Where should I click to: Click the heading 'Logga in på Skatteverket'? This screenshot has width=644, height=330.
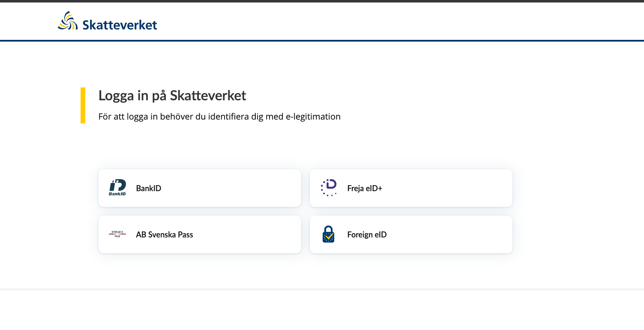tap(172, 96)
